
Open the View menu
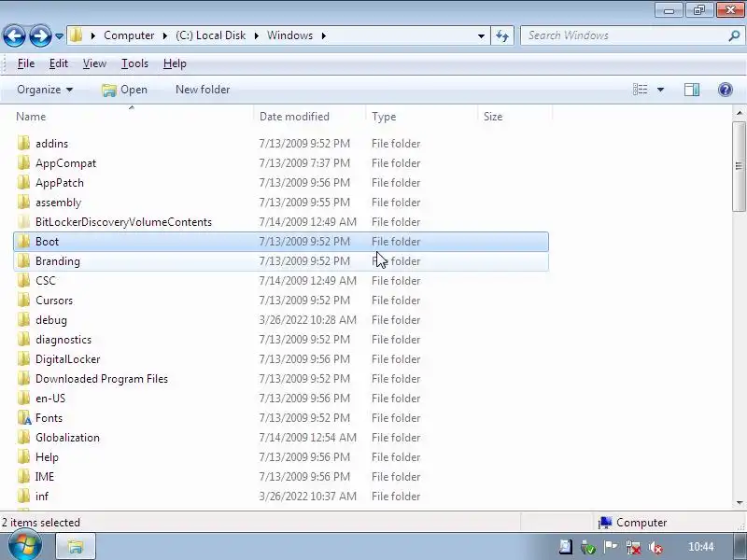click(94, 63)
